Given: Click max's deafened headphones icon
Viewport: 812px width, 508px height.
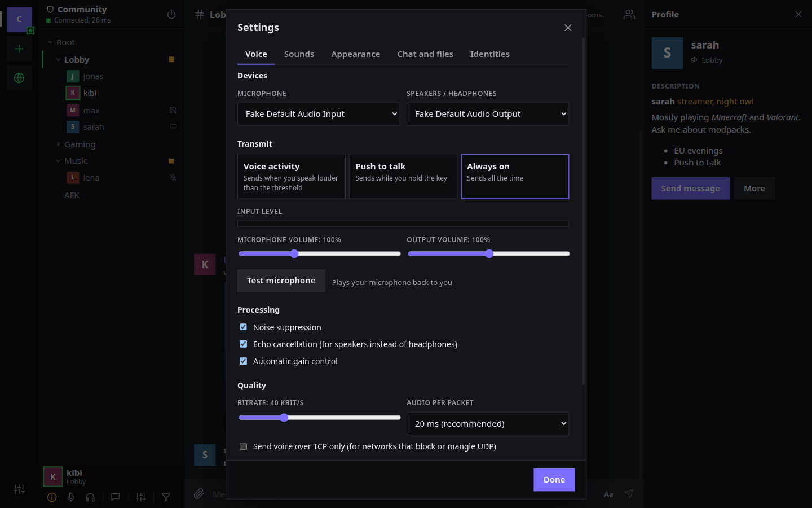Looking at the screenshot, I should [173, 111].
